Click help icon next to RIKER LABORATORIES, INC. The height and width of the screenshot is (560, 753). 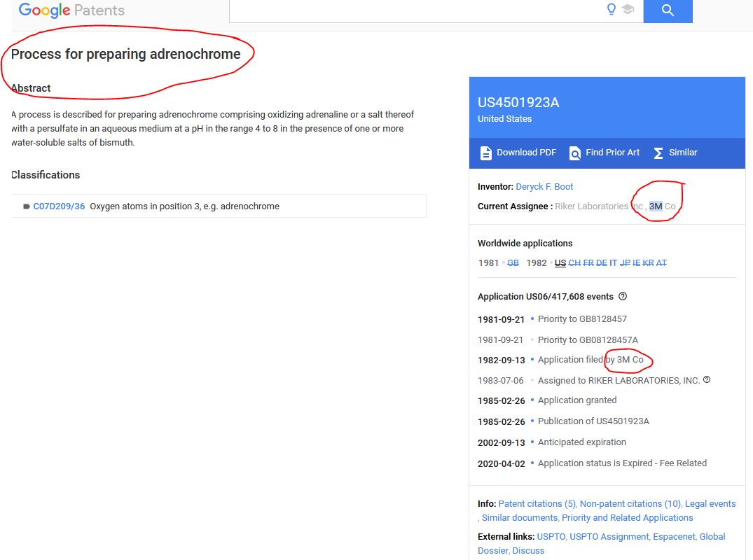tap(707, 379)
